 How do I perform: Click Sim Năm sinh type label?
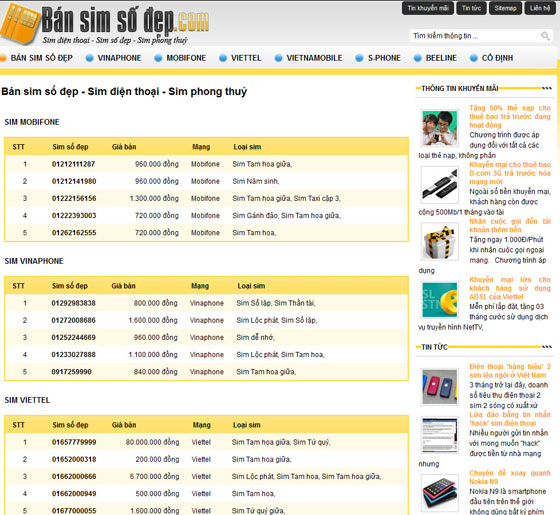pyautogui.click(x=256, y=181)
